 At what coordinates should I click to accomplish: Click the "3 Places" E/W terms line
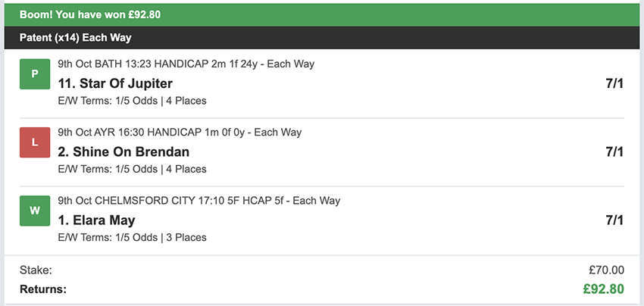pyautogui.click(x=132, y=237)
